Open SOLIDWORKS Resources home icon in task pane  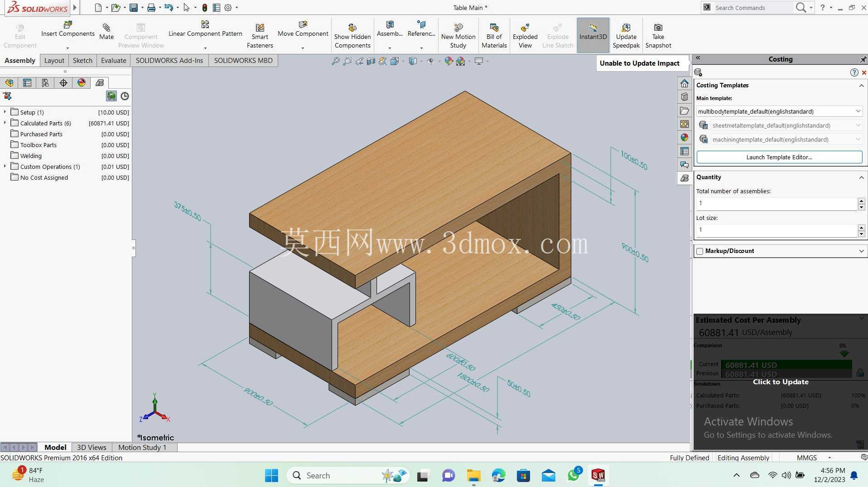tap(685, 84)
